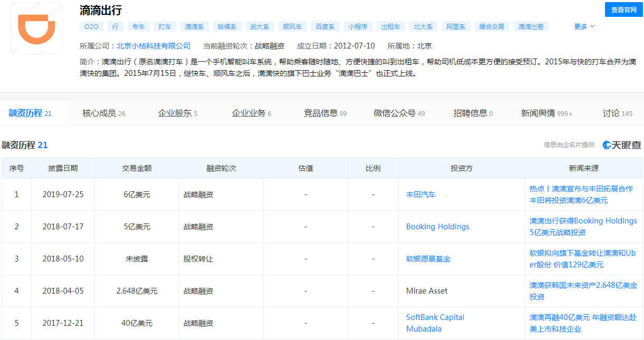Viewport: 644px width, 340px height.
Task: Select the 百度系 tag
Action: (x=325, y=26)
